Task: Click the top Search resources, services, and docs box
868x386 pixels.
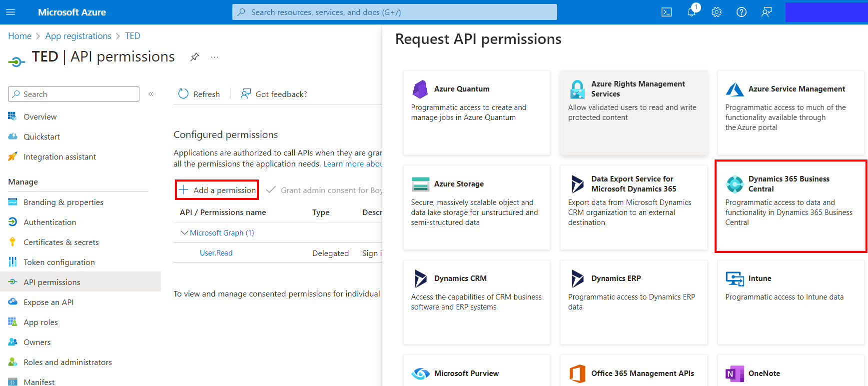Action: tap(395, 12)
